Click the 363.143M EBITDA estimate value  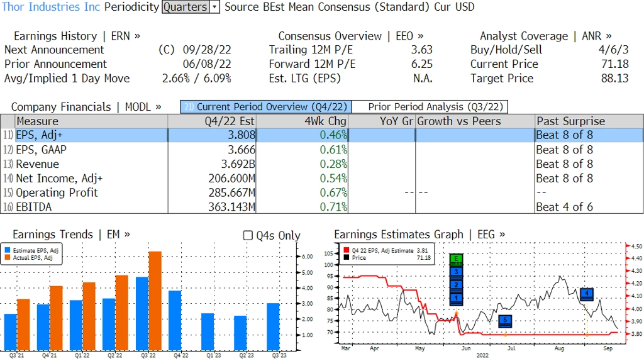click(231, 207)
